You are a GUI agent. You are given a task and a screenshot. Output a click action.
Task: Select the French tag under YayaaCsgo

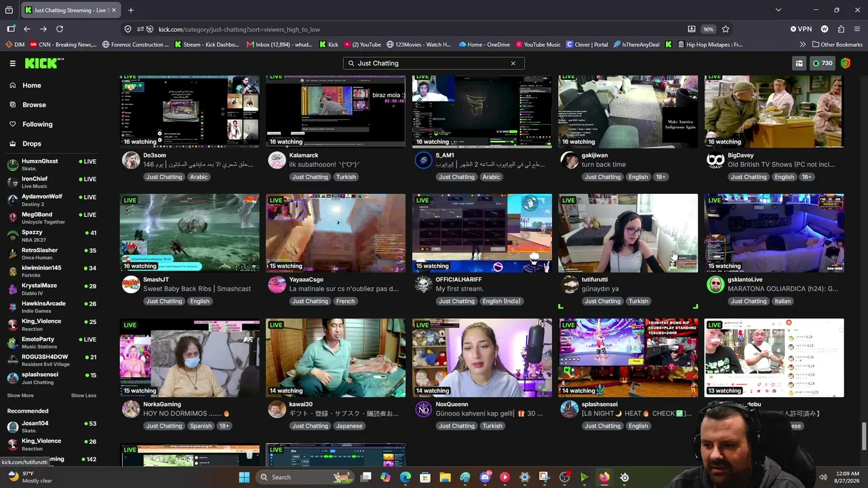point(345,302)
